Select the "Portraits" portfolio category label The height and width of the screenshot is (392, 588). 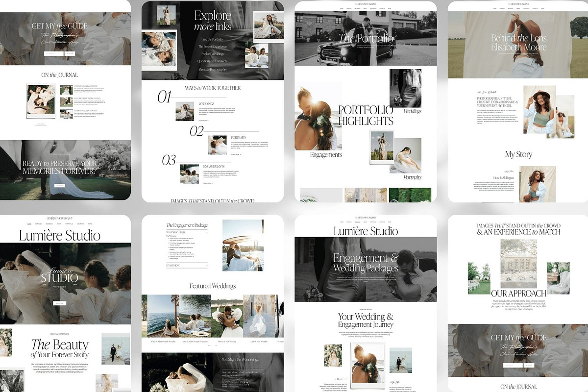tap(412, 177)
